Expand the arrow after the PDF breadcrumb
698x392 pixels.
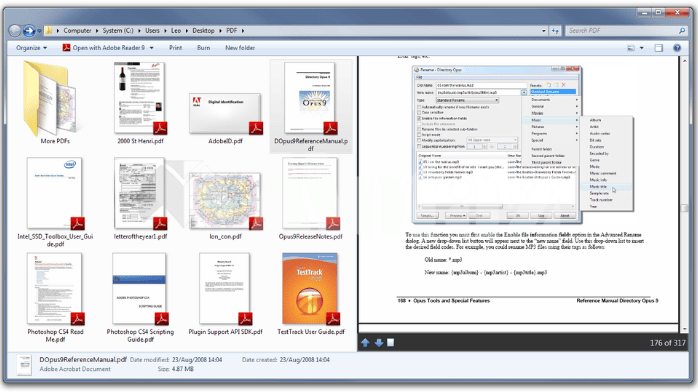pyautogui.click(x=243, y=31)
